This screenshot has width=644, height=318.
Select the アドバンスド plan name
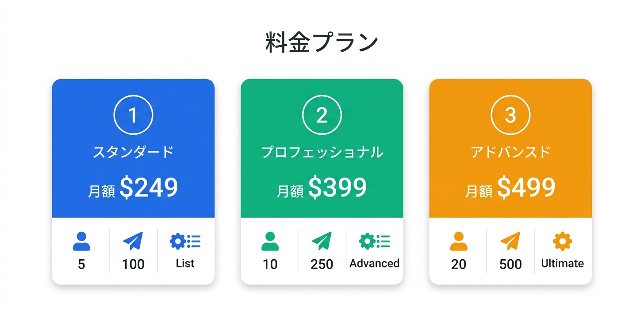tap(510, 152)
